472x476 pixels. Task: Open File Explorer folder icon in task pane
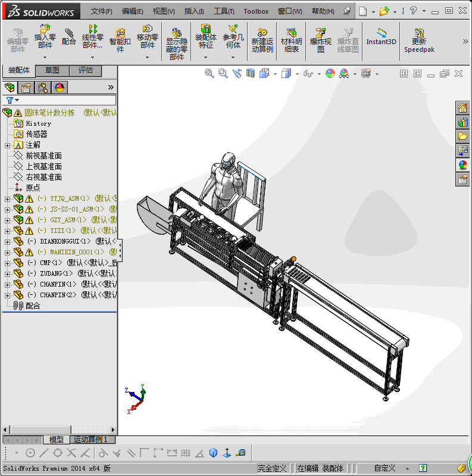(x=462, y=136)
